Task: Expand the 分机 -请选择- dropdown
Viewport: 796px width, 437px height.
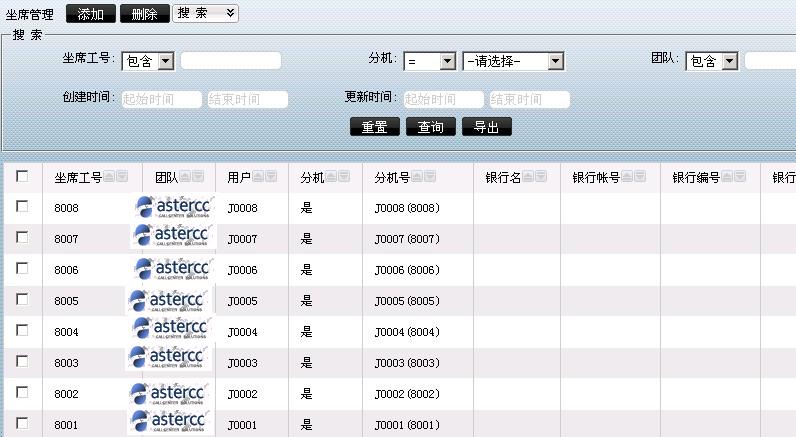Action: (x=513, y=62)
